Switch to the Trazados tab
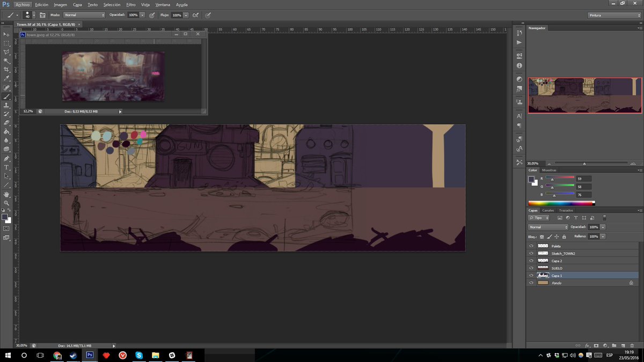 566,210
